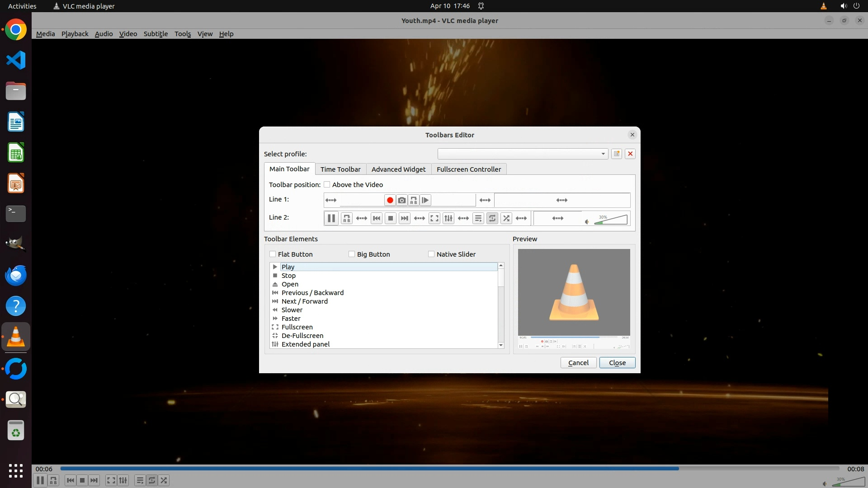This screenshot has height=488, width=868.
Task: Switch to the Time Toolbar tab
Action: pyautogui.click(x=340, y=169)
